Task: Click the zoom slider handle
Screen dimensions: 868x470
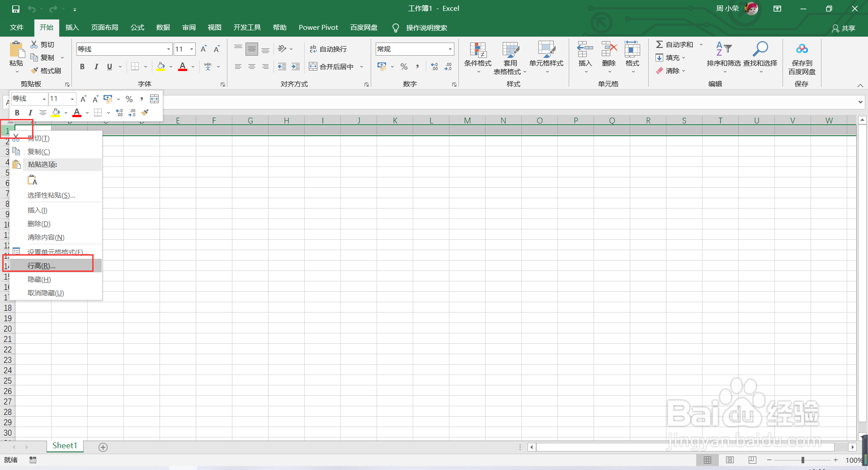Action: 802,460
